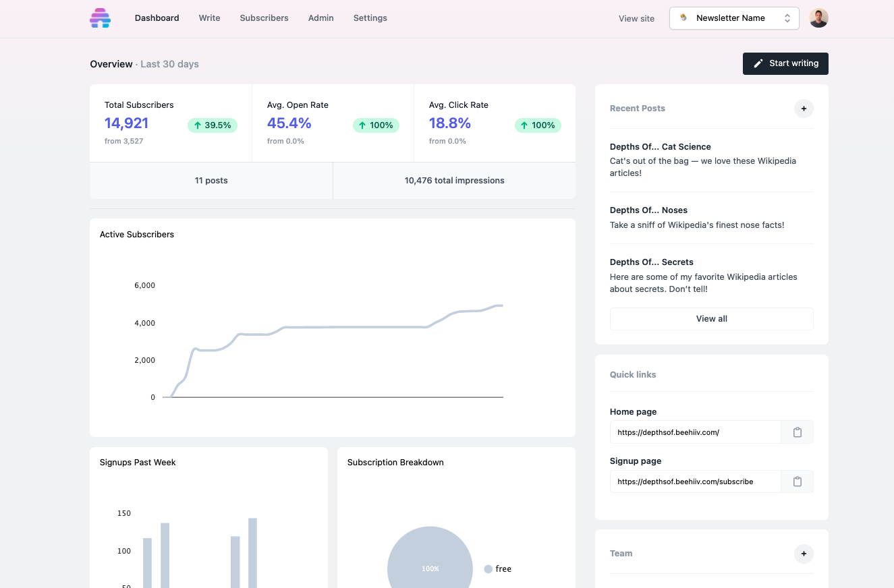
Task: Click the pencil icon inside Start writing button
Action: (758, 63)
